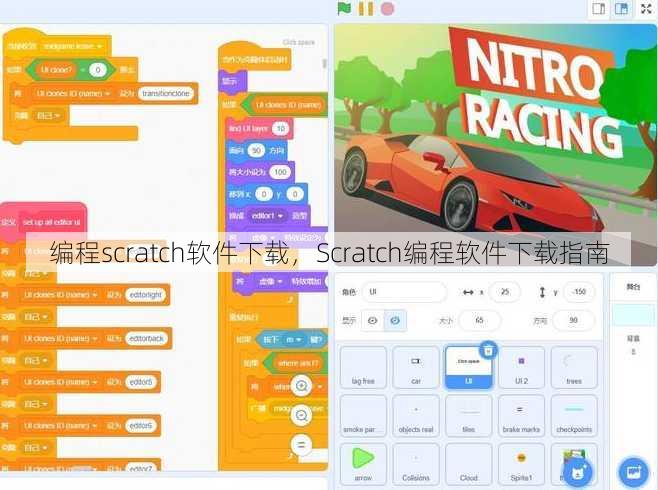Edit the sprite x position field 25
Image resolution: width=658 pixels, height=490 pixels.
click(x=505, y=292)
